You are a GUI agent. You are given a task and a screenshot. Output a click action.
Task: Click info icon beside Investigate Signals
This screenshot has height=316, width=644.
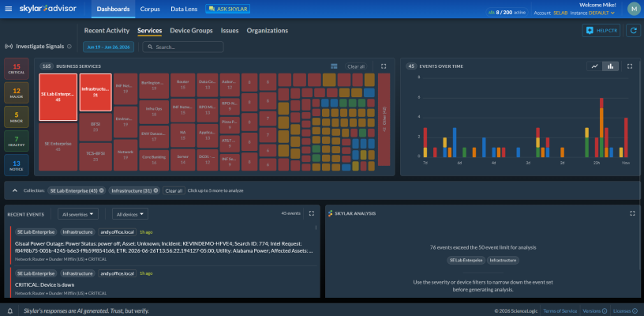[69, 47]
